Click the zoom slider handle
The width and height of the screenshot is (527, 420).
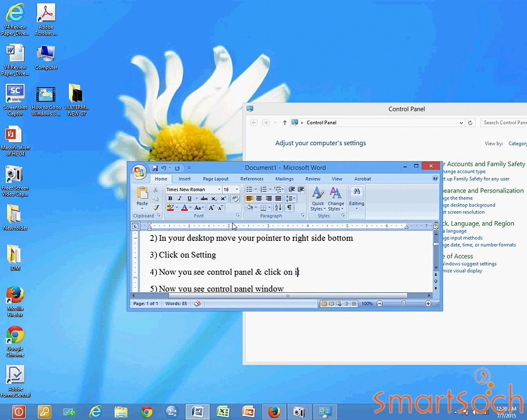coord(403,303)
